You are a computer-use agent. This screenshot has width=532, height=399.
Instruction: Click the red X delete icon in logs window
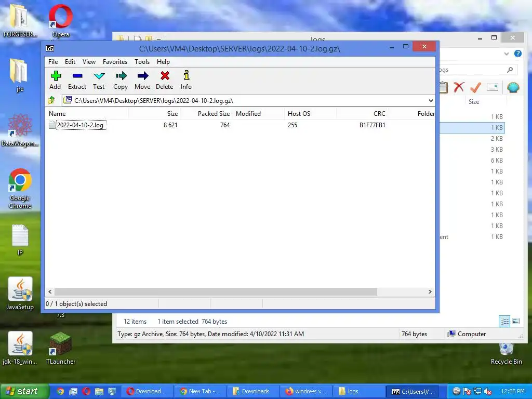[x=459, y=87]
